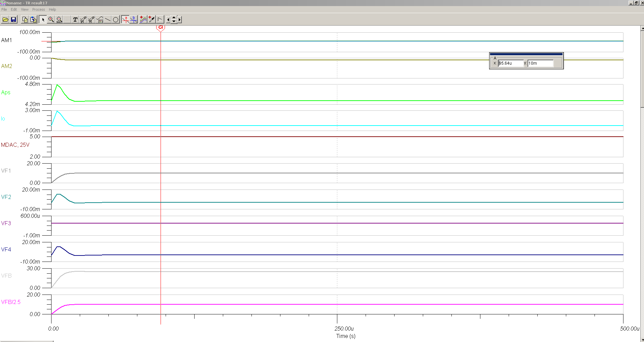The image size is (644, 342).
Task: Click the vertical scrollbar thumb
Action: 642,69
